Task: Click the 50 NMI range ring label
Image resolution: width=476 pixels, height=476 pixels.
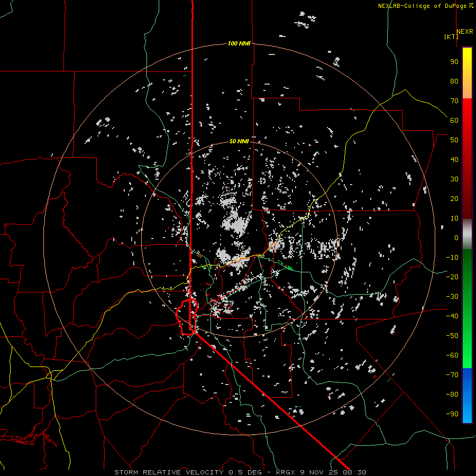Action: pos(239,141)
